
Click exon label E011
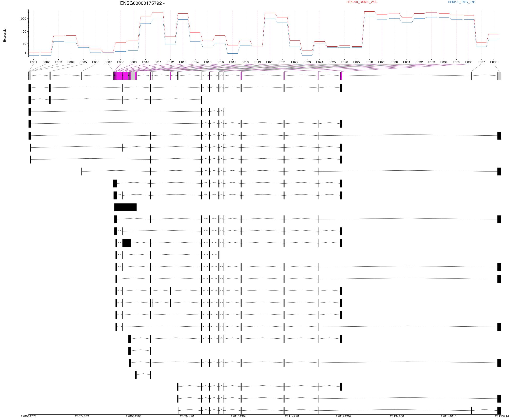pos(158,62)
